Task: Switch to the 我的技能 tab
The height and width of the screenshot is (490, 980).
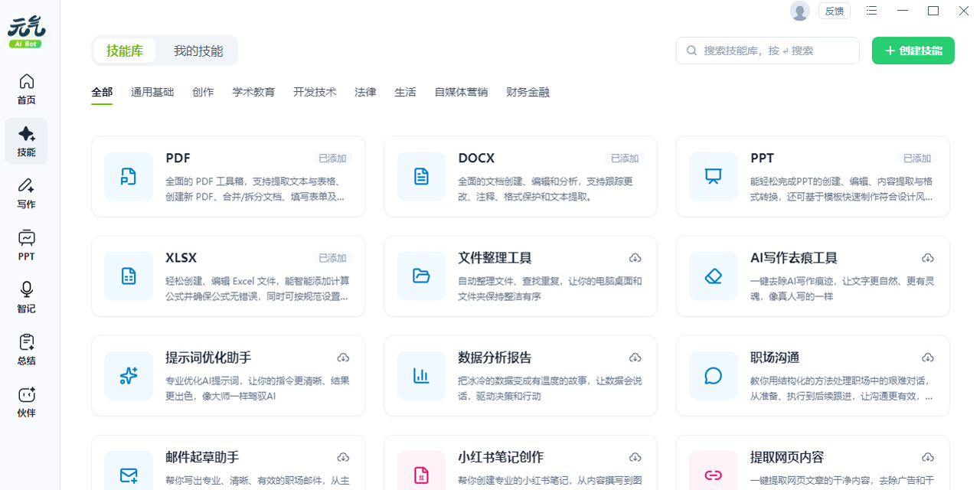Action: [198, 50]
